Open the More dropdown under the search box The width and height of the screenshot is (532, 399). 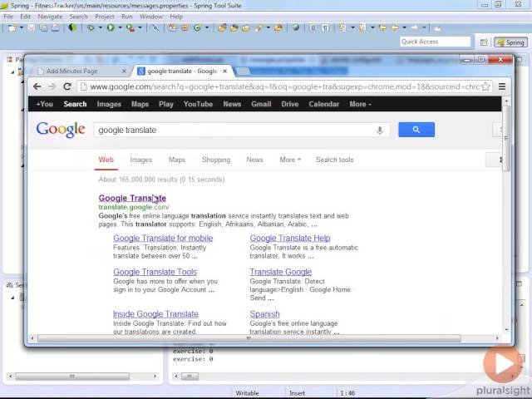(290, 160)
